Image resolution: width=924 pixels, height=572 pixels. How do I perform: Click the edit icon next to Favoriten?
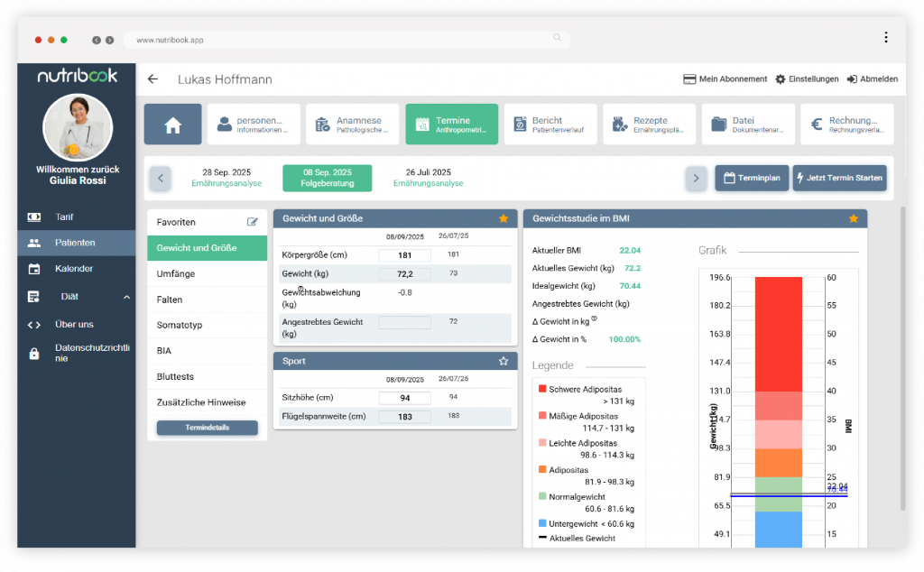click(253, 222)
